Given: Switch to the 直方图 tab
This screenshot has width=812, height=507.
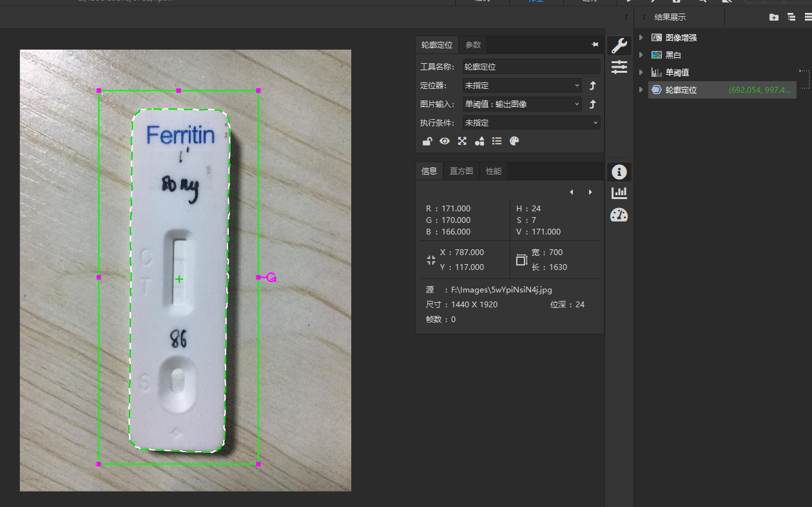Looking at the screenshot, I should (x=461, y=171).
